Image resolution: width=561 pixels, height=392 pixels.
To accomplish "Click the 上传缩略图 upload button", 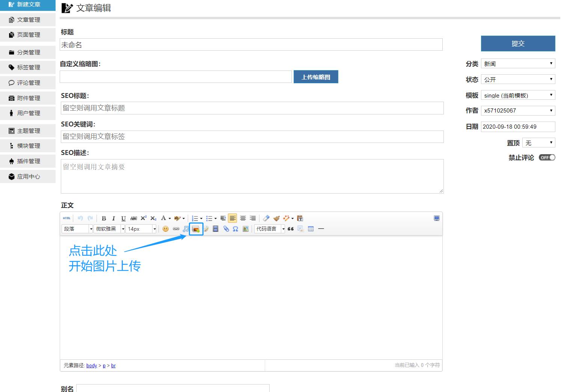I will click(316, 77).
